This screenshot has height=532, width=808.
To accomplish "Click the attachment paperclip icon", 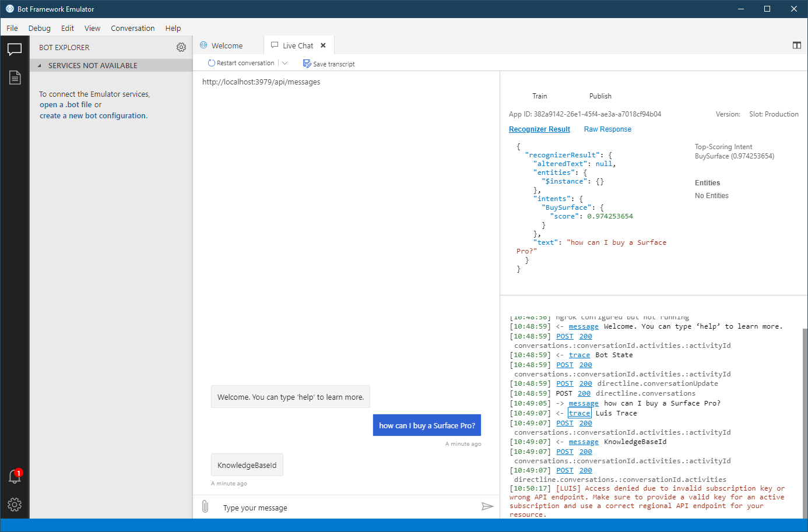I will click(x=205, y=507).
